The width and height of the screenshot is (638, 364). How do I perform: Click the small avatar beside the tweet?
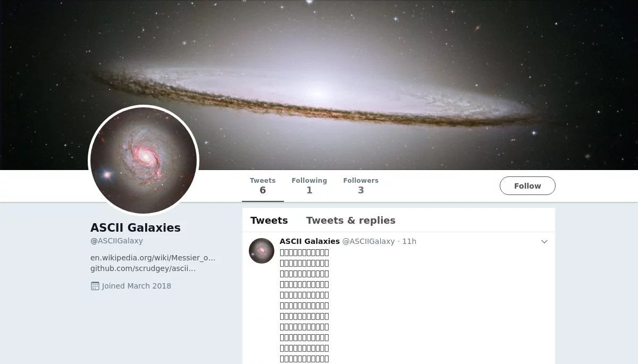tap(262, 251)
